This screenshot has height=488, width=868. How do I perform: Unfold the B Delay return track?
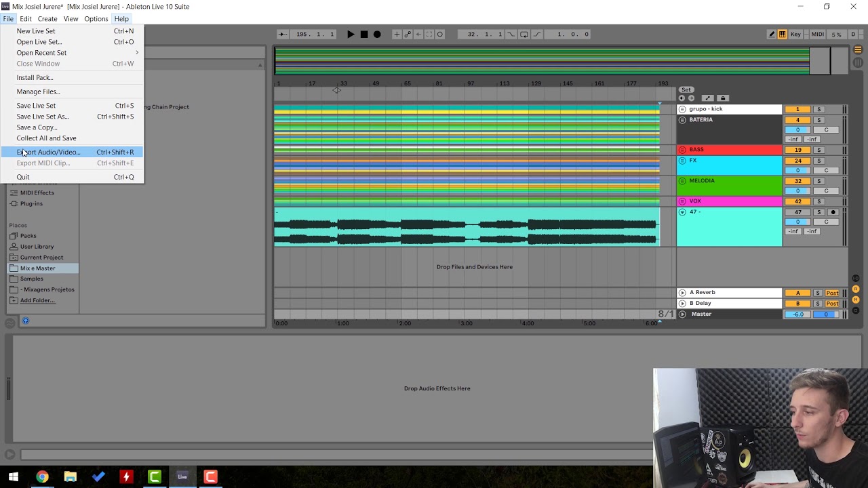coord(682,304)
